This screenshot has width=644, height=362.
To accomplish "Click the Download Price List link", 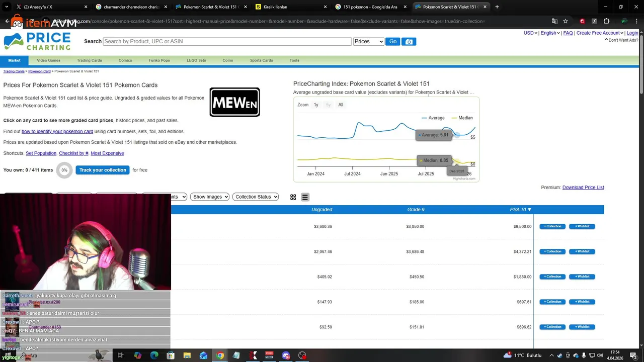I will point(583,188).
